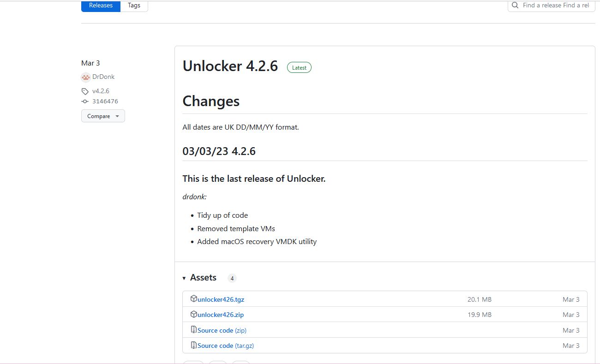This screenshot has height=364, width=600.
Task: Click the tag icon next to v4.2.6
Action: 85,91
